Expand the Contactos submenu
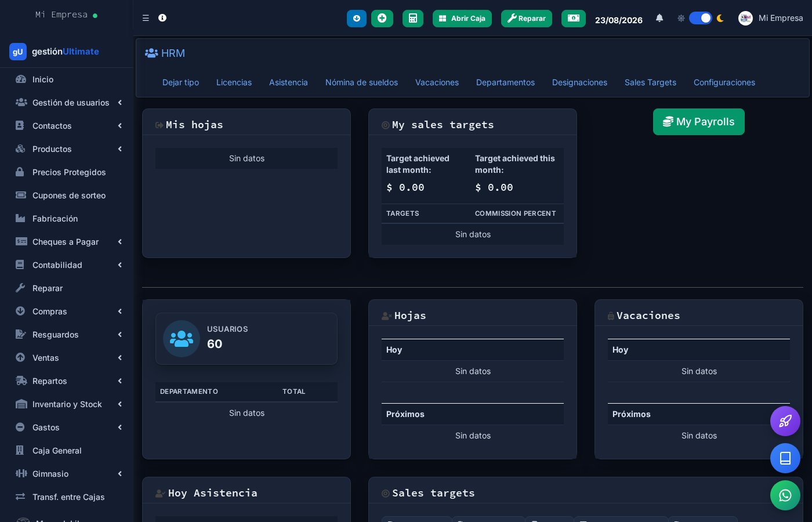The image size is (812, 522). (x=67, y=126)
